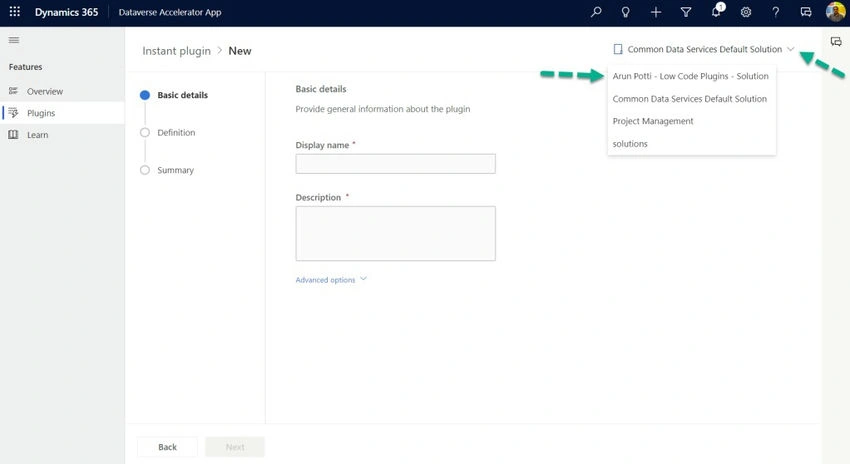Image resolution: width=850 pixels, height=464 pixels.
Task: Click the help question mark icon
Action: click(776, 11)
